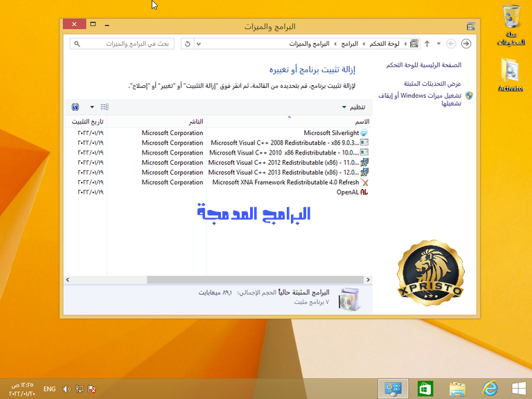Open the تنظيم organize dropdown
This screenshot has width=532, height=399.
click(353, 107)
